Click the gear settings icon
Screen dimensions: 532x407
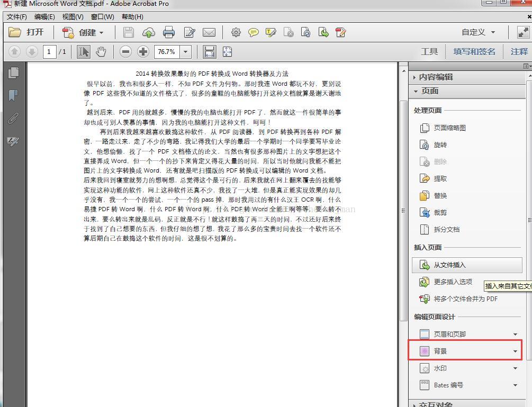coord(236,33)
